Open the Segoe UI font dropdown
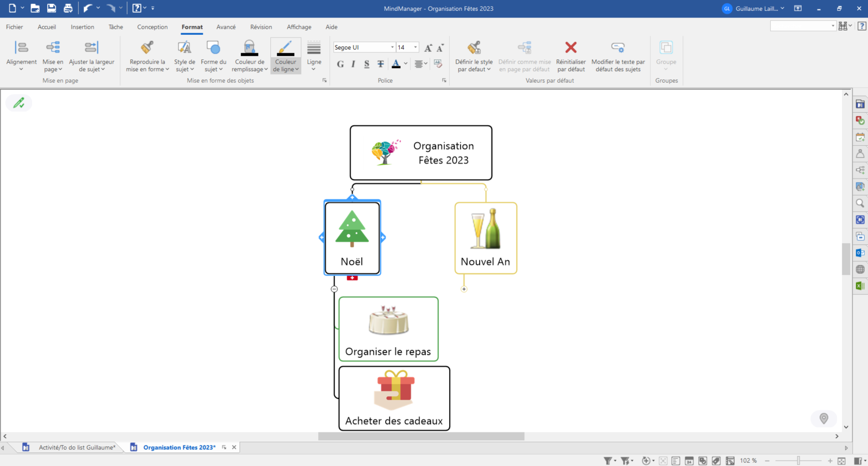 point(392,47)
